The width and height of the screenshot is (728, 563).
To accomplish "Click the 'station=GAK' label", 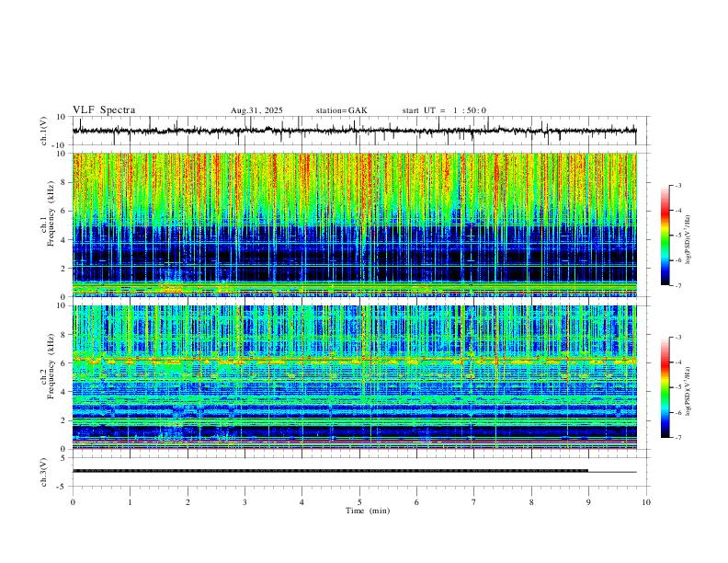I will pyautogui.click(x=341, y=110).
